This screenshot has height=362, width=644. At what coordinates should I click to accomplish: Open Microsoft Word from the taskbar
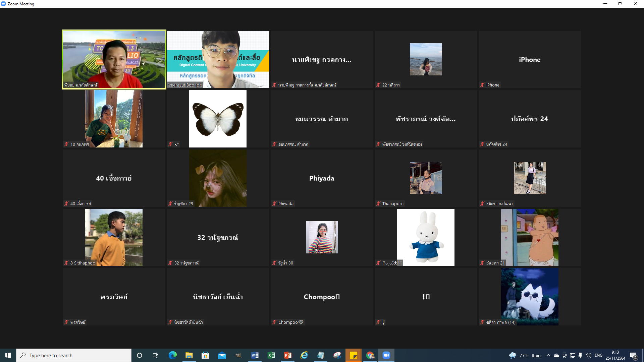(255, 355)
